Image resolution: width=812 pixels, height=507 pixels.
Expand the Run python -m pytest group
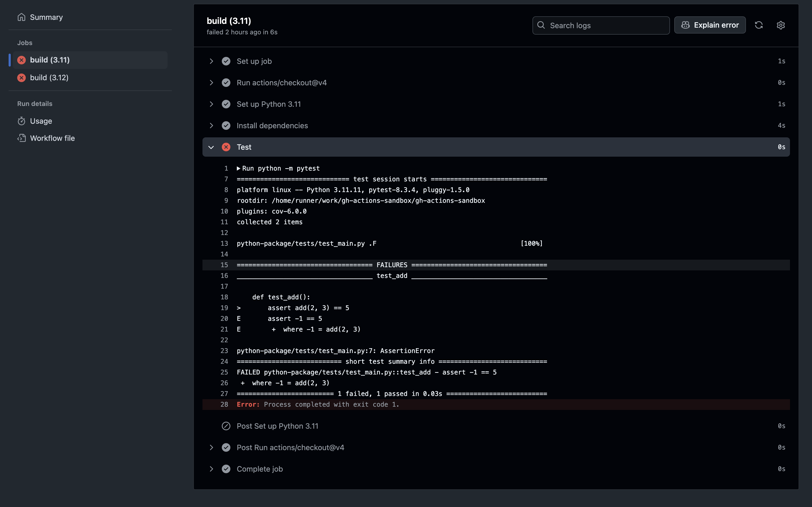click(x=238, y=168)
